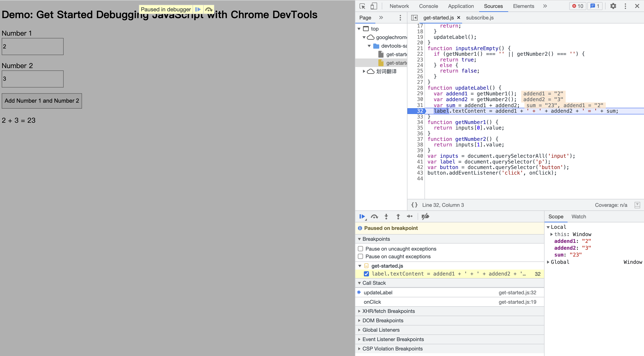The image size is (644, 356).
Task: Step into next function call
Action: coord(386,216)
